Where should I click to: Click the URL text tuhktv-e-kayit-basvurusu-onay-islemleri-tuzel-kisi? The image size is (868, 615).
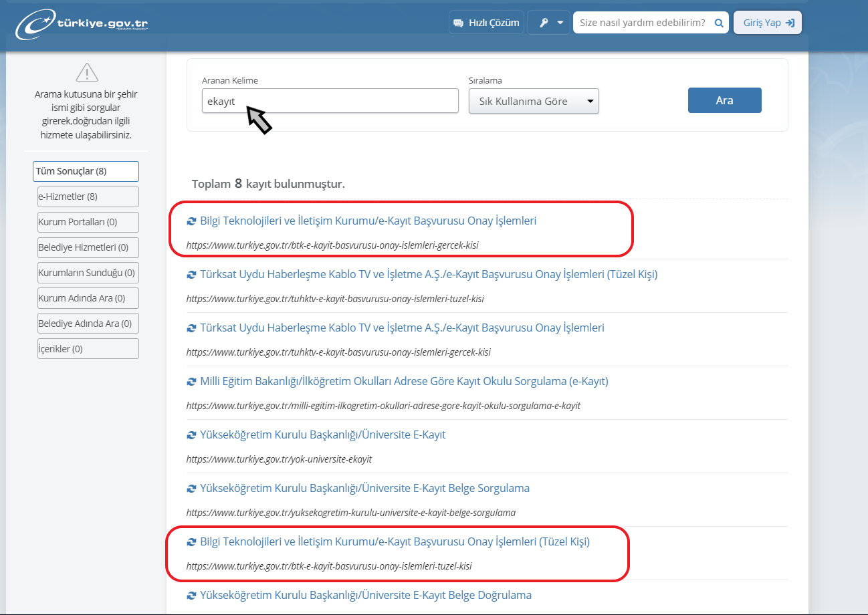pyautogui.click(x=335, y=299)
